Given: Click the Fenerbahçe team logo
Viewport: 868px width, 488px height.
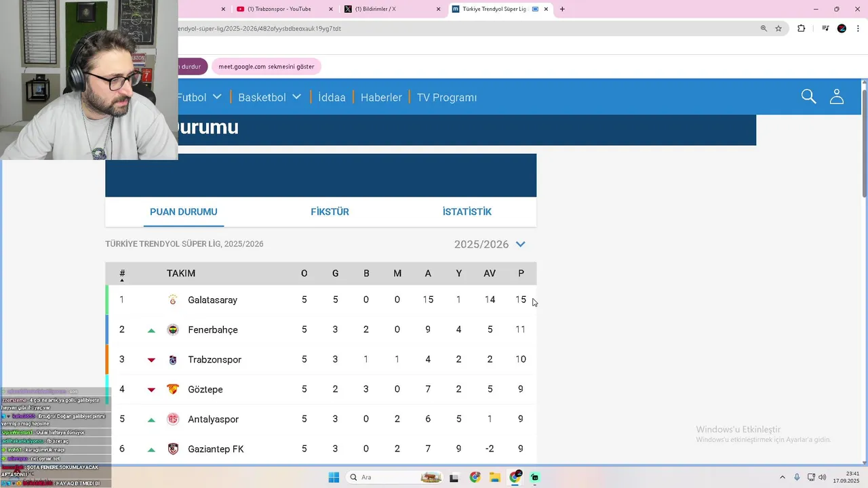Looking at the screenshot, I should pyautogui.click(x=173, y=329).
